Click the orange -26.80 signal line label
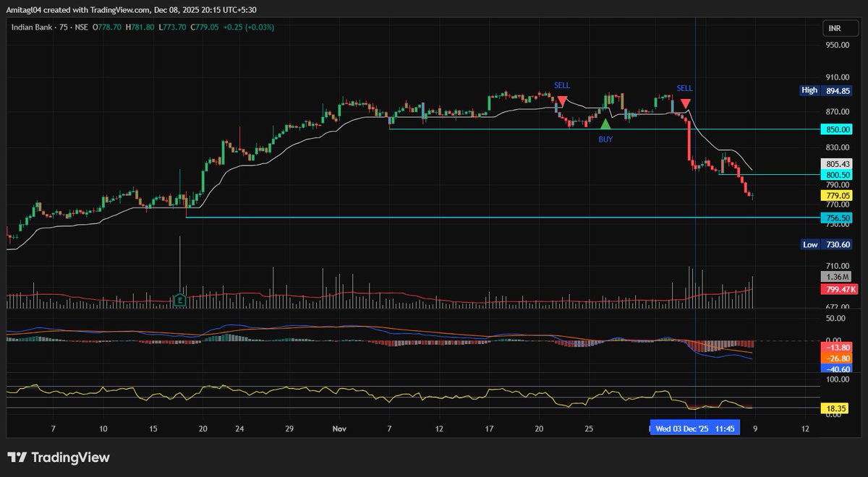The image size is (868, 477). pos(837,358)
